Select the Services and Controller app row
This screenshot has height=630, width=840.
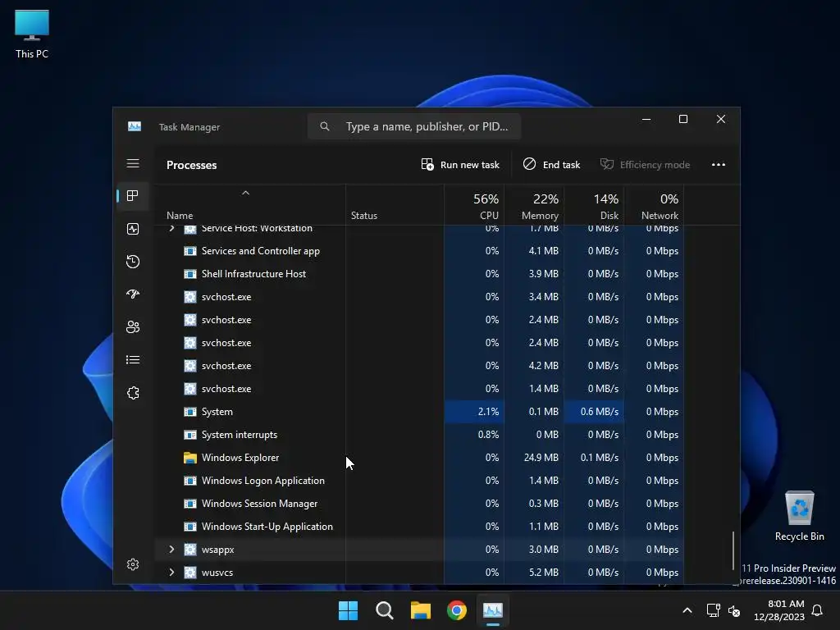(x=419, y=251)
